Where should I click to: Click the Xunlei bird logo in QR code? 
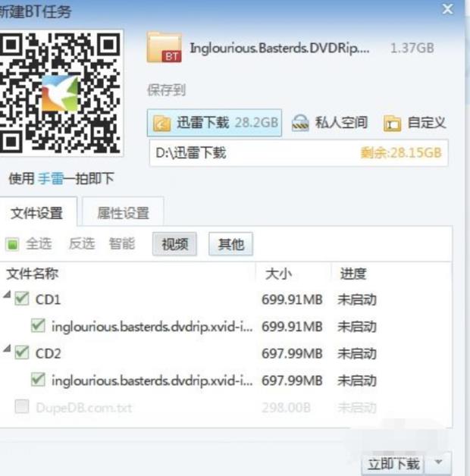coord(60,93)
